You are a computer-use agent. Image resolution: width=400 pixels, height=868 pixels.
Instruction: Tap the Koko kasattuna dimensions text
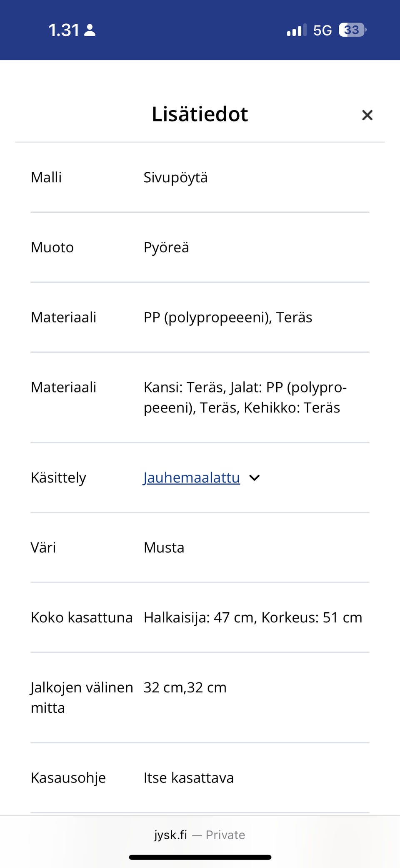tap(252, 617)
